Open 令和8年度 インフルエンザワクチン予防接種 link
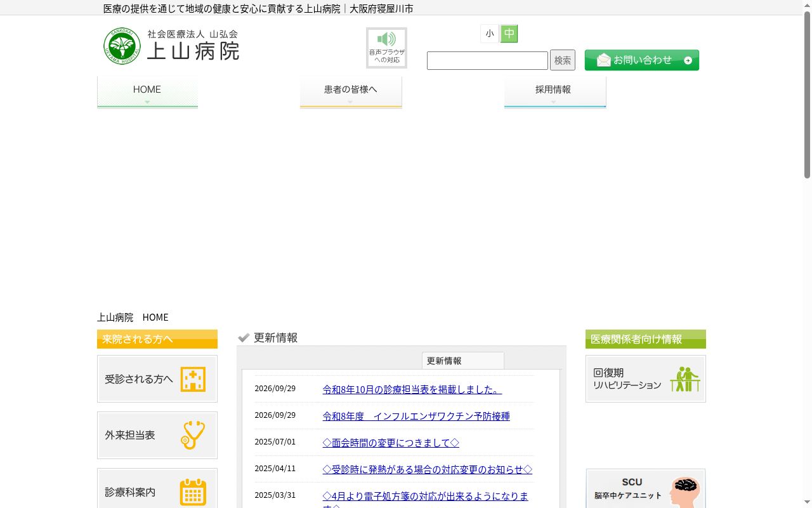The image size is (812, 508). coord(416,416)
